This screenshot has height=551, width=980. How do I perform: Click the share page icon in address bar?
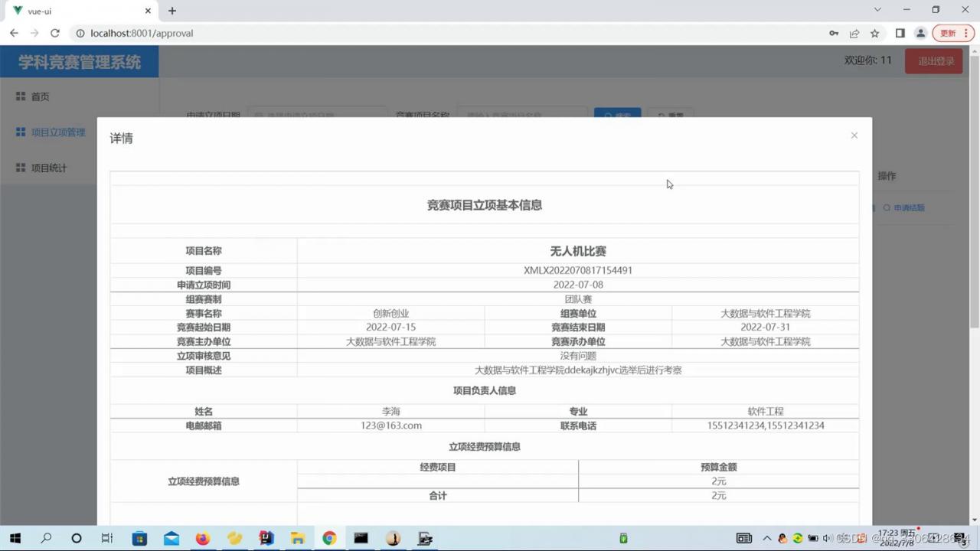(854, 33)
